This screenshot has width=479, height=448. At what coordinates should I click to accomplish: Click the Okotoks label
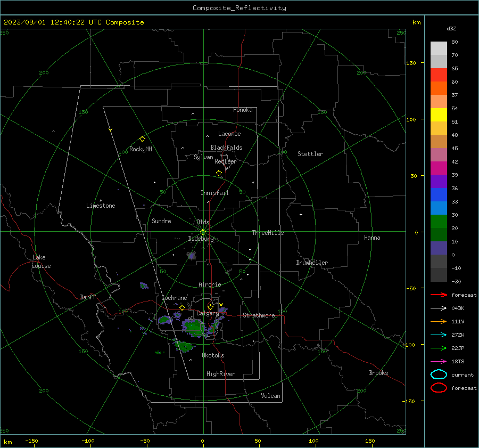pyautogui.click(x=213, y=355)
